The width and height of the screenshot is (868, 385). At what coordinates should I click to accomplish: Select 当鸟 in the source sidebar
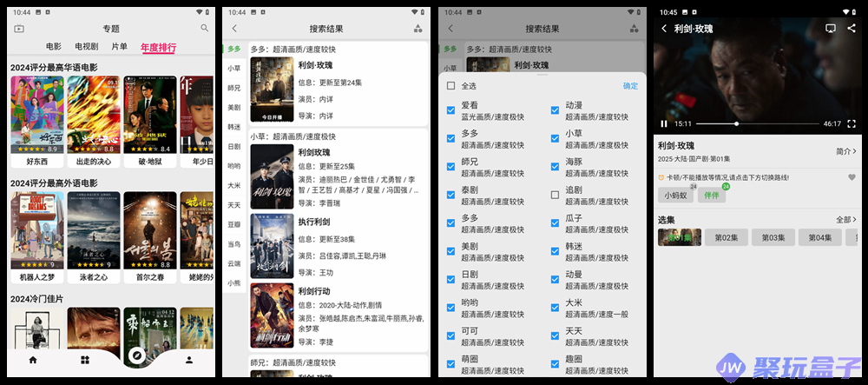tap(234, 243)
